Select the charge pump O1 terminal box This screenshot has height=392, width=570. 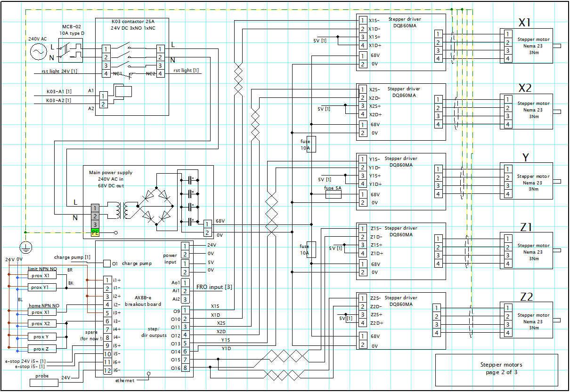click(106, 264)
